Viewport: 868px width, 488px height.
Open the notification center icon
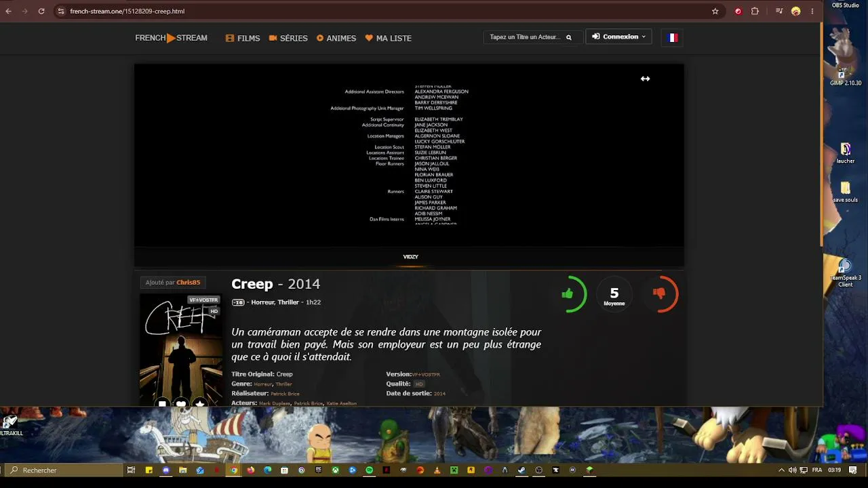tap(852, 470)
